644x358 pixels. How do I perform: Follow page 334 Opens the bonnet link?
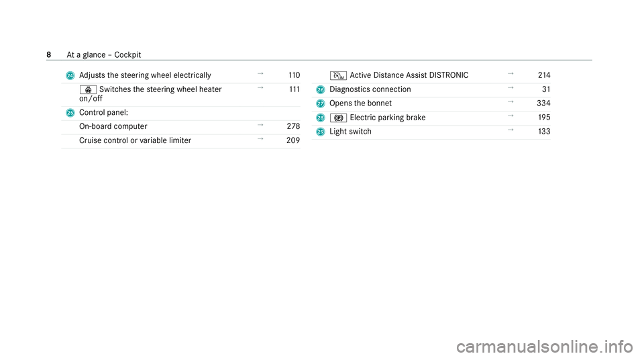pos(543,103)
